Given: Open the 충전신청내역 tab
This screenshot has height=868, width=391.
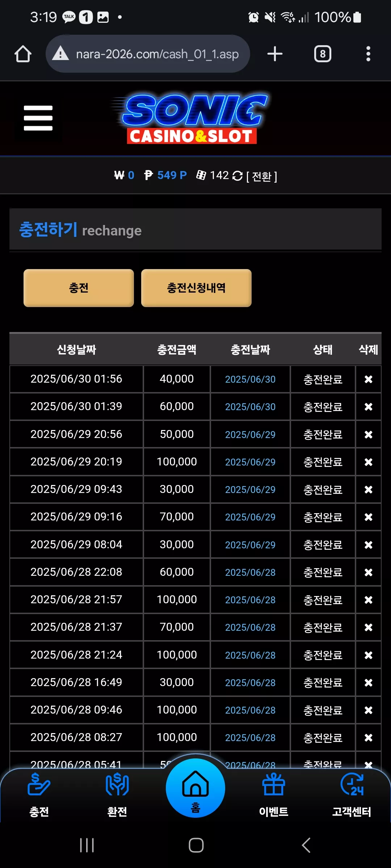Looking at the screenshot, I should (196, 288).
